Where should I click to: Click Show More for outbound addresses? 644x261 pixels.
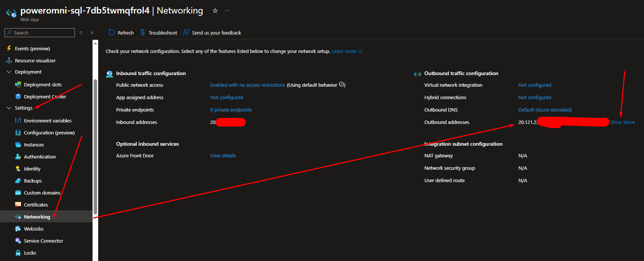(622, 122)
